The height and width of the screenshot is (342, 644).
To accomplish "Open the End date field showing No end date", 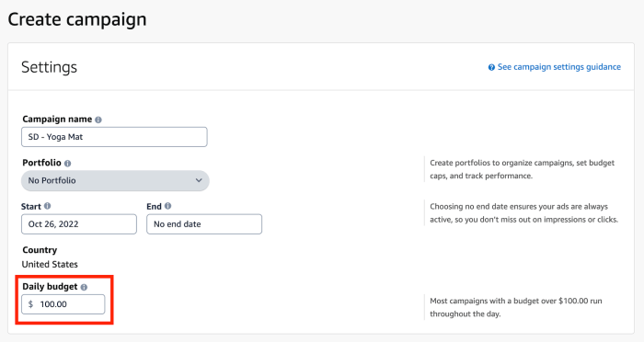I will [204, 224].
